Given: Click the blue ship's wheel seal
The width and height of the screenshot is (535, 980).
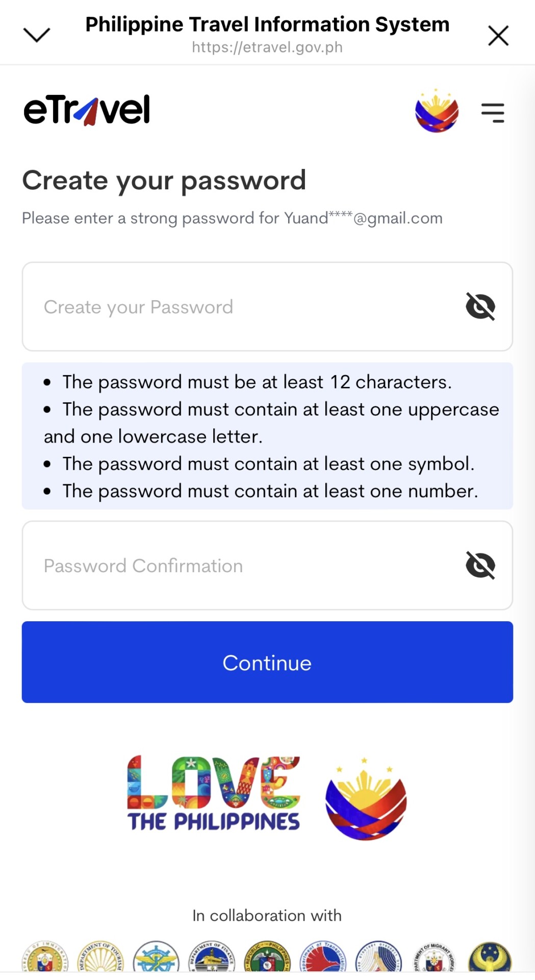Looking at the screenshot, I should point(156,959).
